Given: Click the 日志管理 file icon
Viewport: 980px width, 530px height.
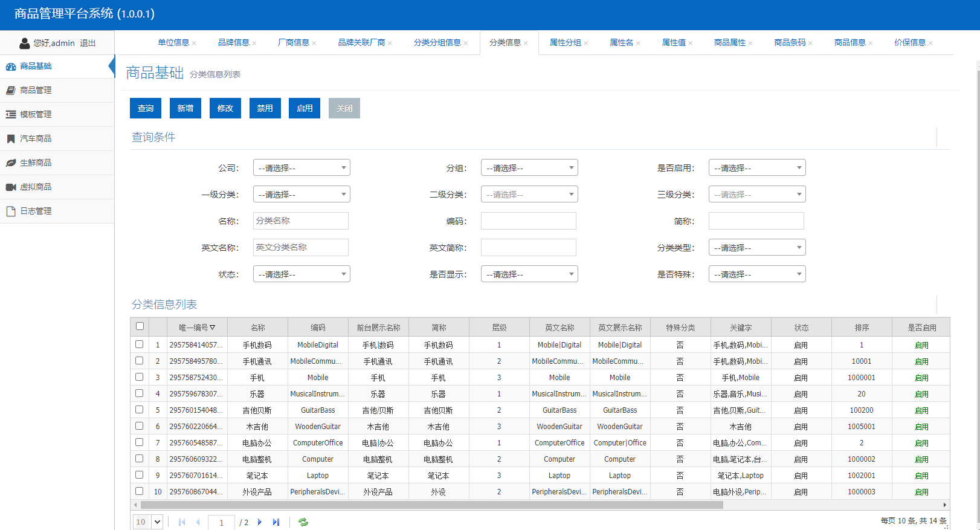Looking at the screenshot, I should (x=11, y=212).
